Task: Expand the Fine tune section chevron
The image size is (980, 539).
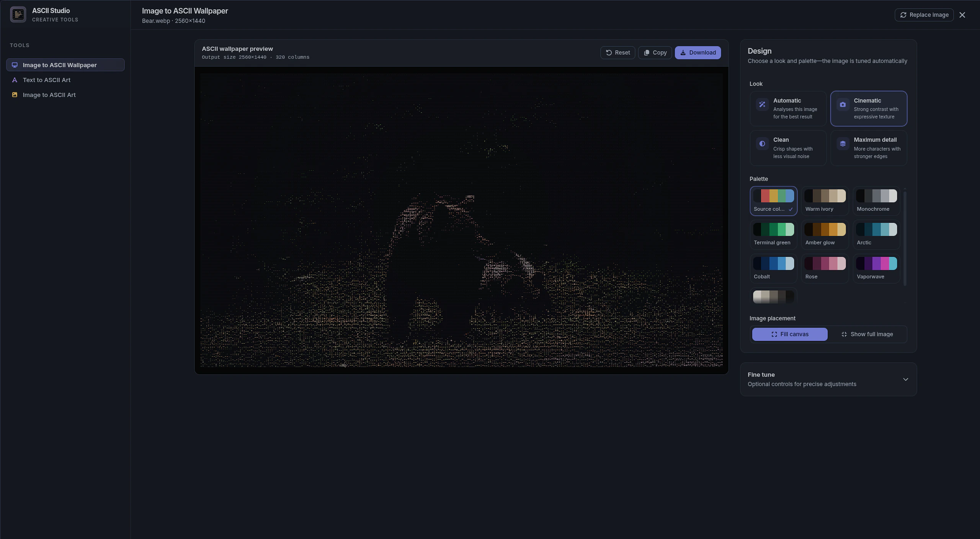Action: (905, 379)
